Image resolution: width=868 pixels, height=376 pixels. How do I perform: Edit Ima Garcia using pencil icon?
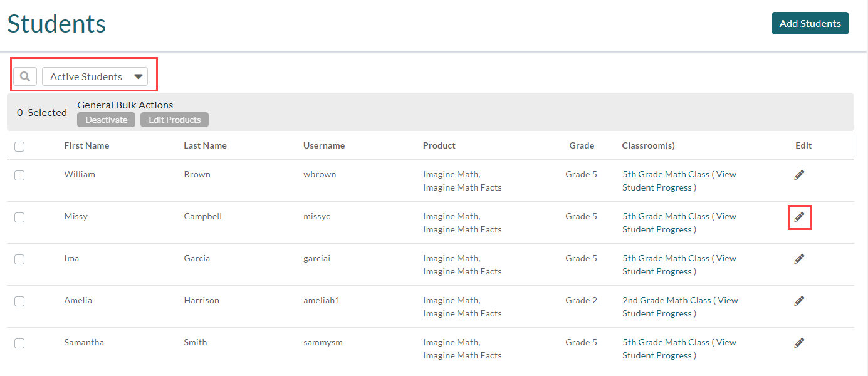point(799,259)
